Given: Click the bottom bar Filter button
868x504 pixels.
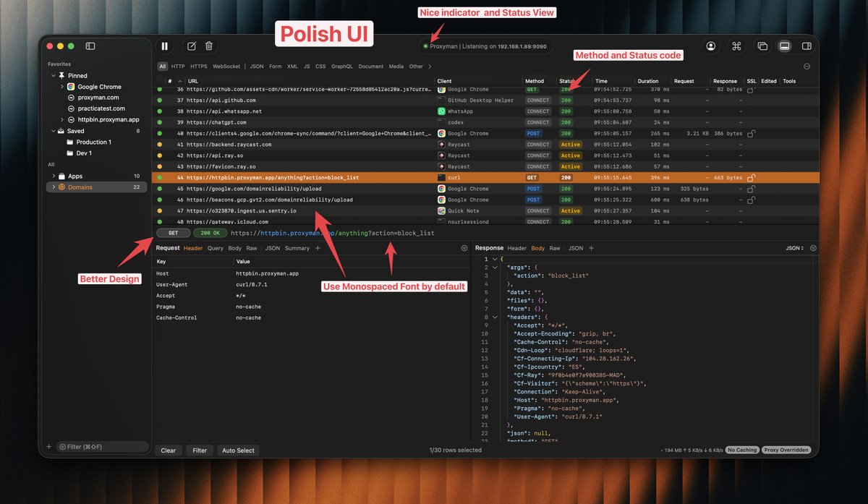Looking at the screenshot, I should click(200, 450).
